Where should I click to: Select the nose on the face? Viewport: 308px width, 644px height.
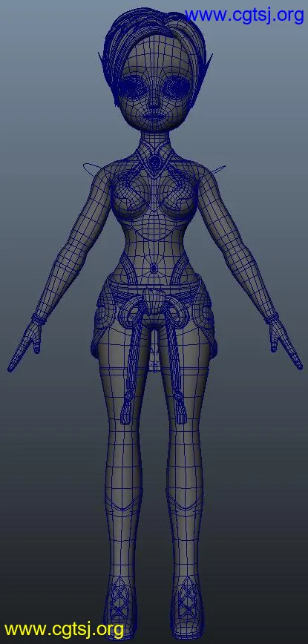[154, 101]
